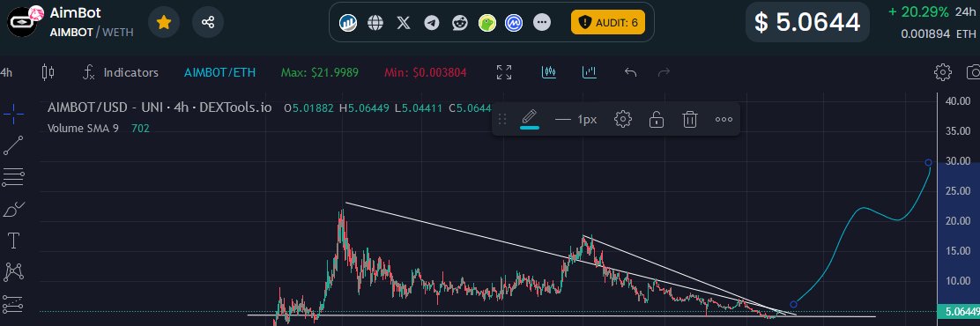Select the AIMBOT/ETH pair option
The width and height of the screenshot is (980, 326).
pos(219,72)
